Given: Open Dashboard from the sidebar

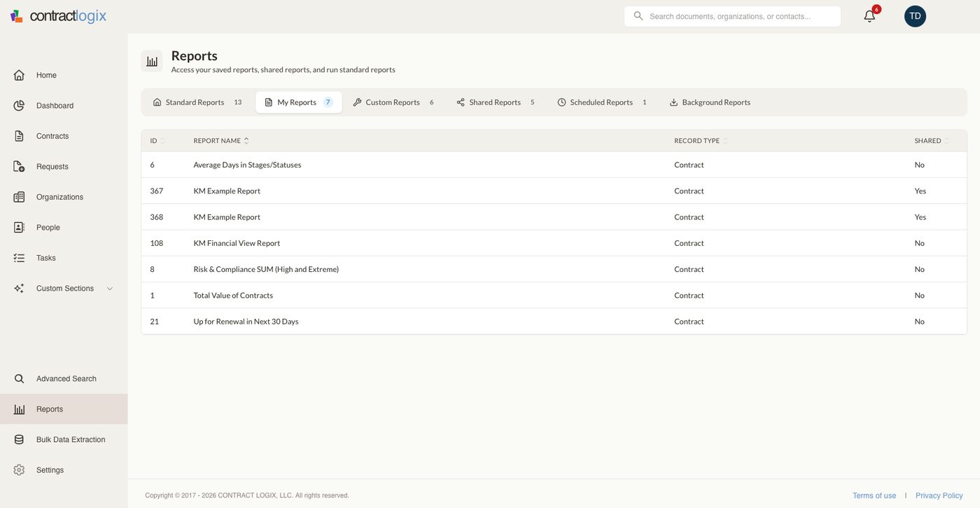Looking at the screenshot, I should (x=64, y=106).
